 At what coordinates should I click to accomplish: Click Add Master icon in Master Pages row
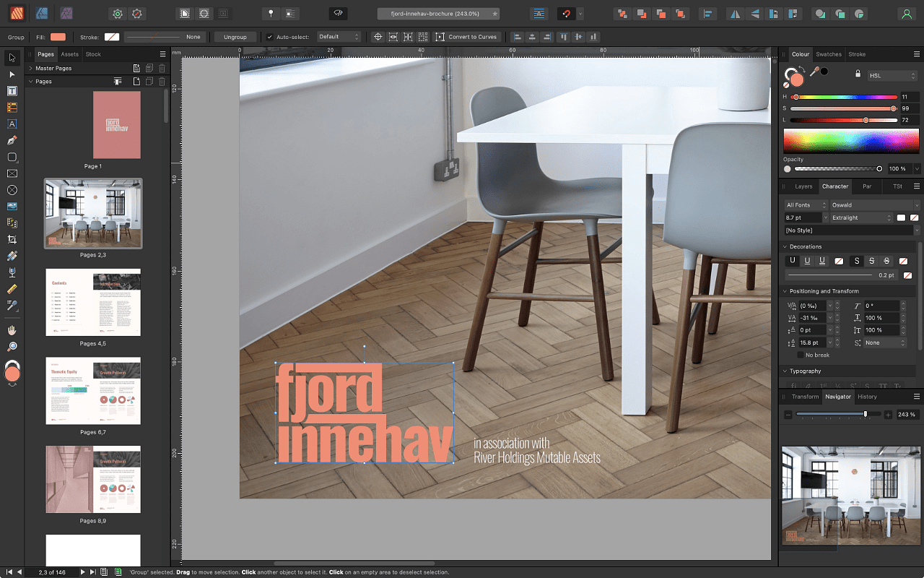click(x=136, y=68)
